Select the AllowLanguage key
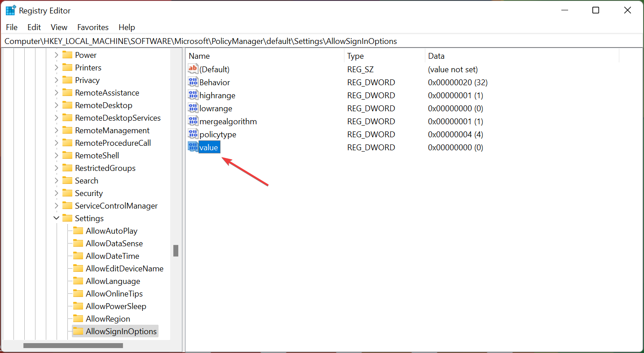 [x=113, y=281]
